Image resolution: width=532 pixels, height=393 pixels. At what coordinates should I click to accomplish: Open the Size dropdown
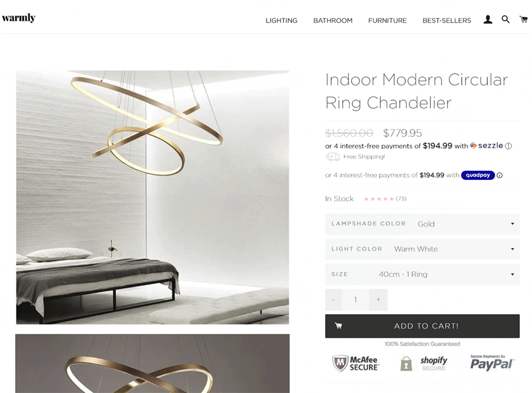pyautogui.click(x=422, y=274)
